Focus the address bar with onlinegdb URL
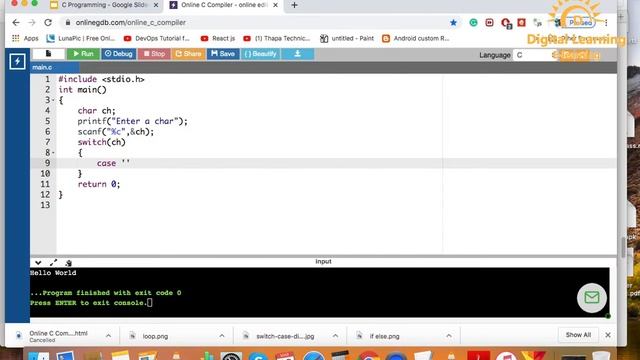The image size is (640, 360). [253, 22]
